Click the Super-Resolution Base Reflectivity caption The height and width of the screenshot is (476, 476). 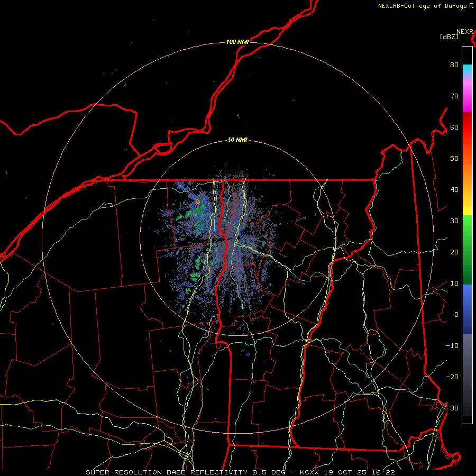pyautogui.click(x=240, y=472)
